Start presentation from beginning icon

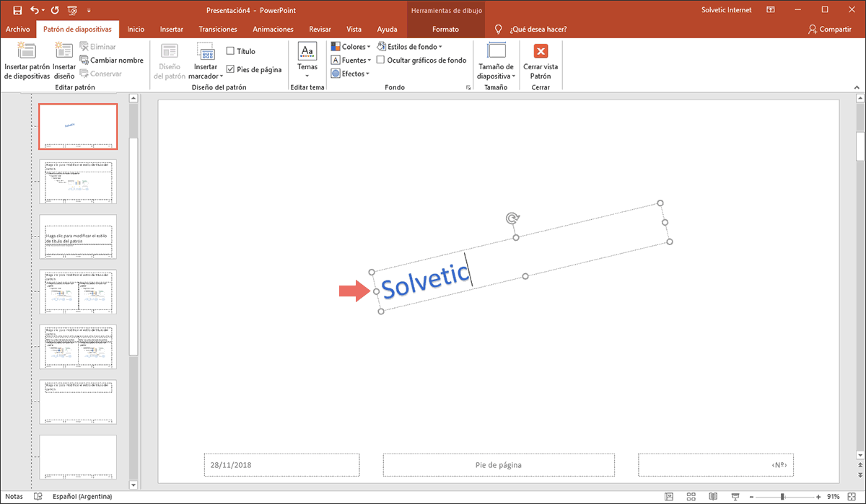click(72, 10)
